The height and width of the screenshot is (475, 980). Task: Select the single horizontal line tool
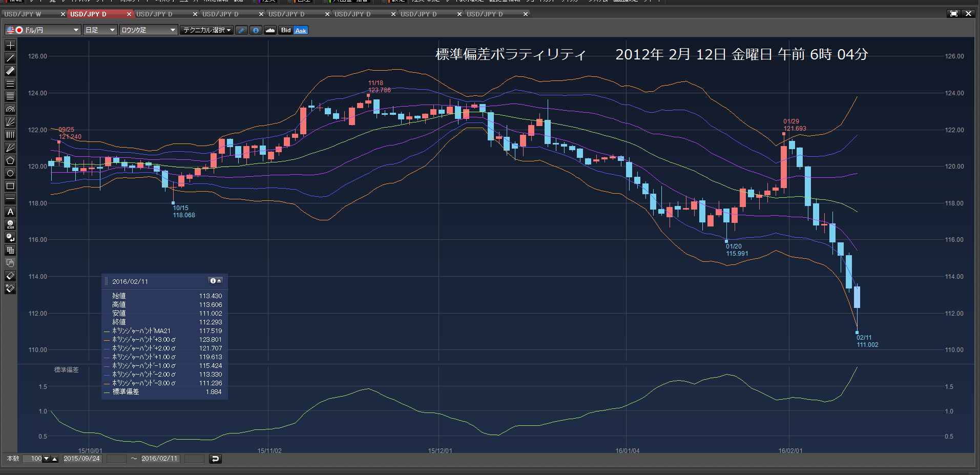[10, 199]
